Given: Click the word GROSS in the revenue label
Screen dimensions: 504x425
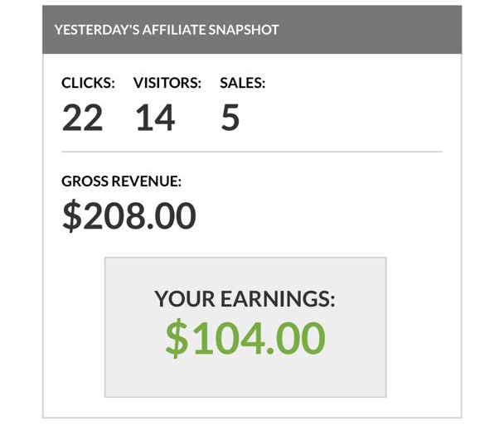Looking at the screenshot, I should 85,181.
